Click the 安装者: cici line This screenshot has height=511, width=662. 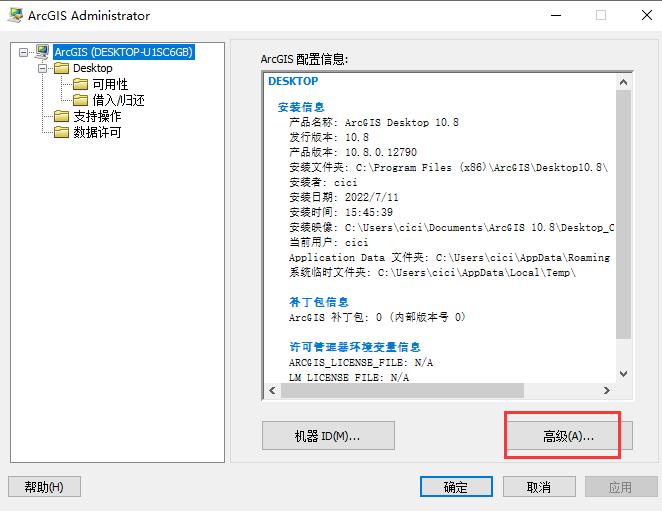(x=323, y=182)
